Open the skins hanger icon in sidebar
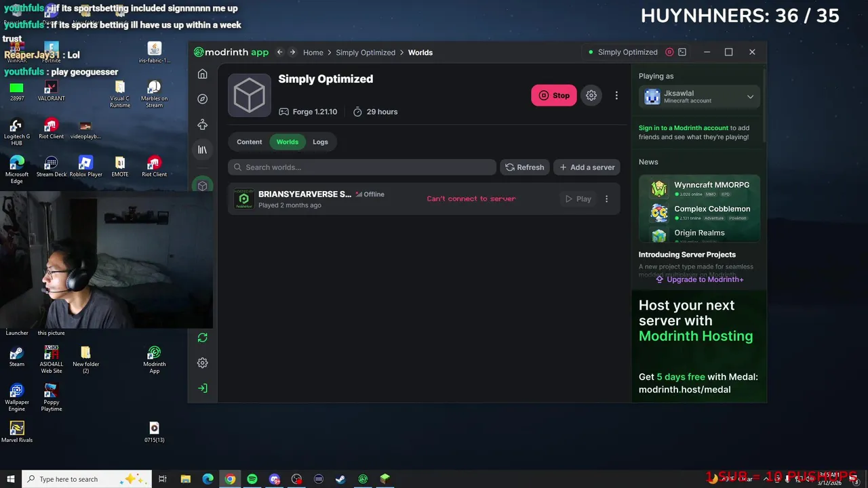Screen dimensions: 868x488 (202, 125)
